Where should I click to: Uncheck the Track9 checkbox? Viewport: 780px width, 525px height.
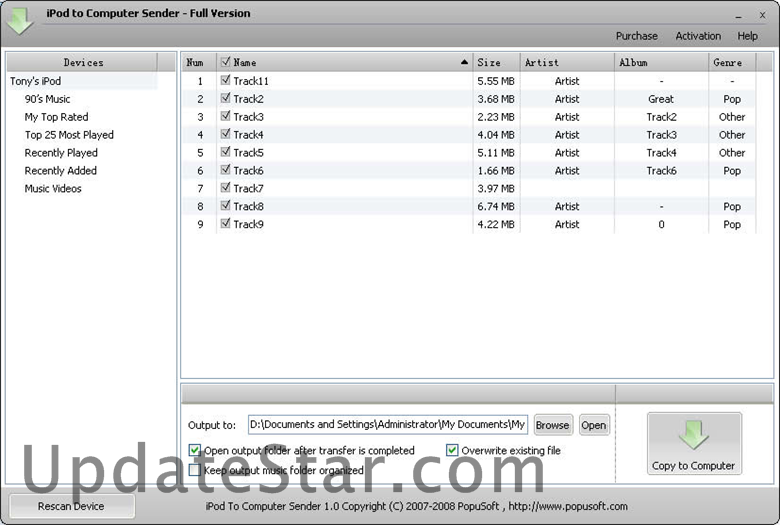[225, 223]
